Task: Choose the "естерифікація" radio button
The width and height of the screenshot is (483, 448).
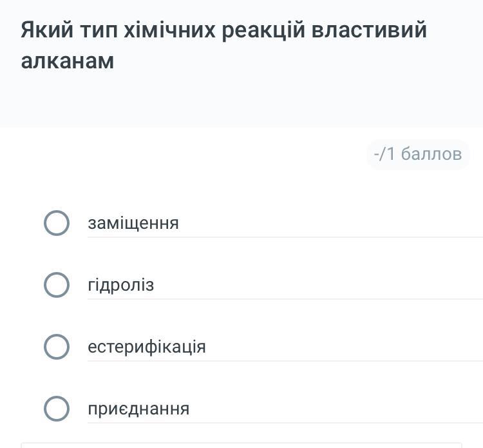Action: click(57, 347)
